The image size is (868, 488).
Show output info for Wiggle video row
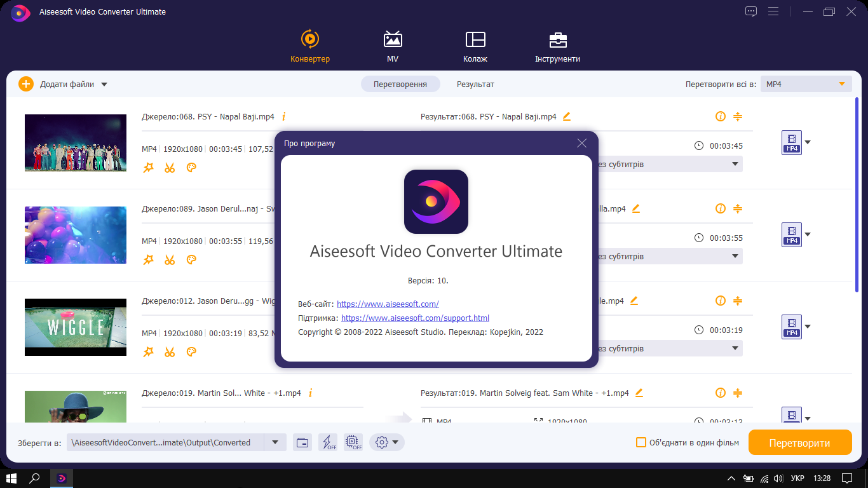pyautogui.click(x=720, y=301)
